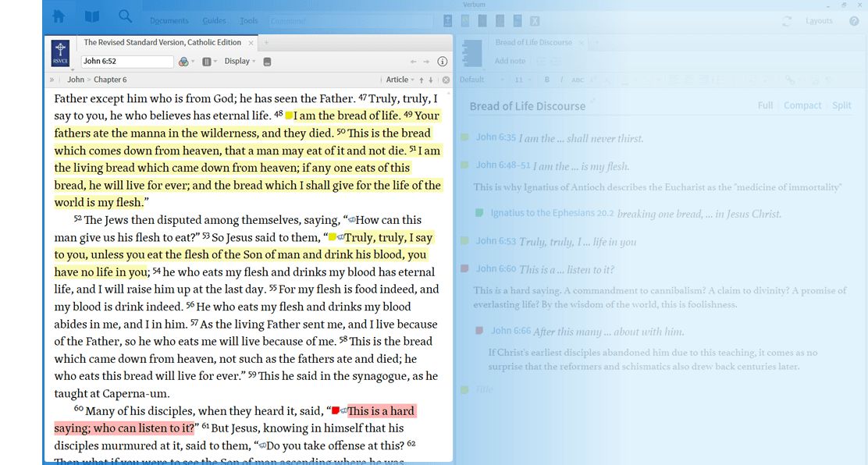Screen dimensions: 868x465
Task: Jump to next article with down arrow
Action: click(x=431, y=80)
